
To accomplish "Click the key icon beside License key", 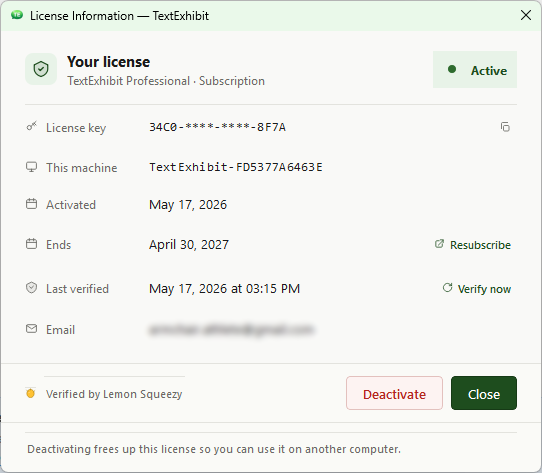I will [31, 126].
